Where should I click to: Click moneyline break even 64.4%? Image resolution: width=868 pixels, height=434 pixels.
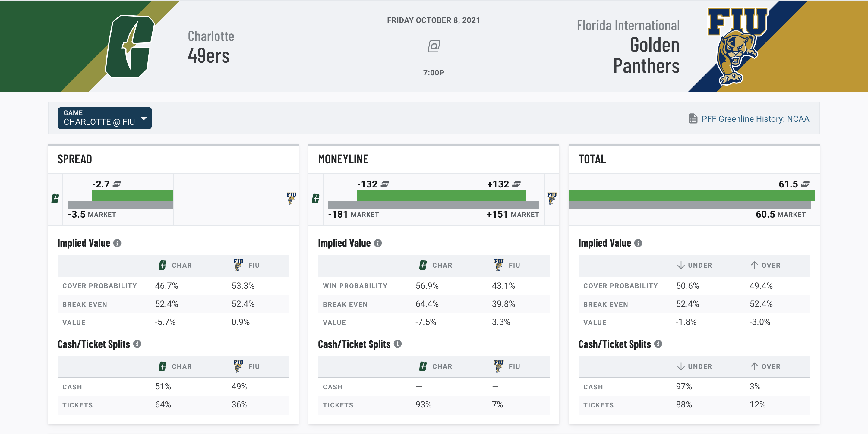coord(427,304)
